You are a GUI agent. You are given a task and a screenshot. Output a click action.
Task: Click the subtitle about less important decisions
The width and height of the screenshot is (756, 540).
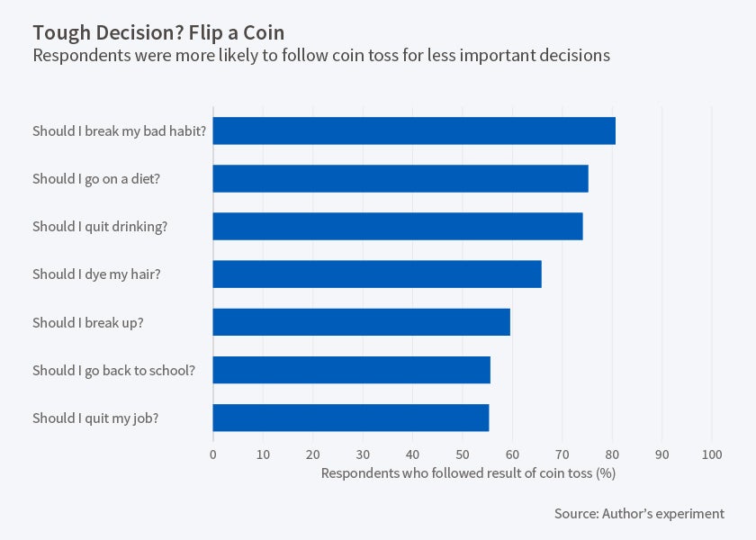(321, 56)
